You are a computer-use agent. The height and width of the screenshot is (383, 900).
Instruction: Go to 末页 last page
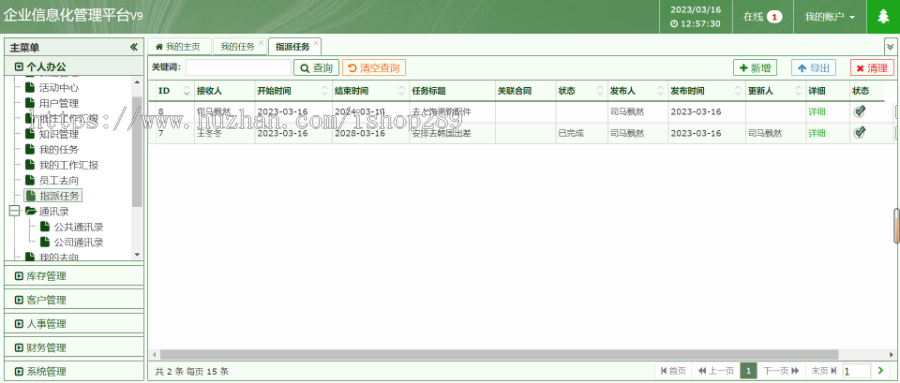coord(823,371)
